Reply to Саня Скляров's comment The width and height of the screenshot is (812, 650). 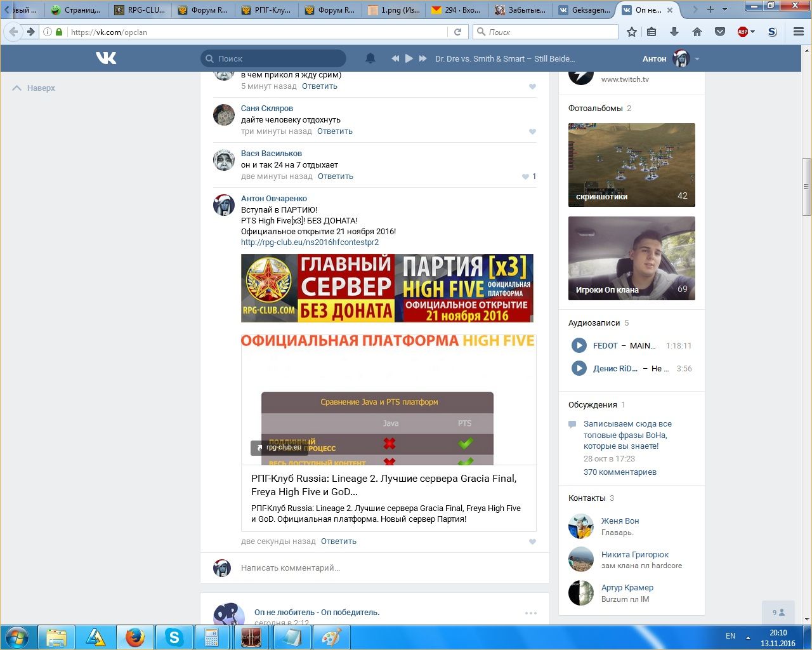pyautogui.click(x=335, y=131)
